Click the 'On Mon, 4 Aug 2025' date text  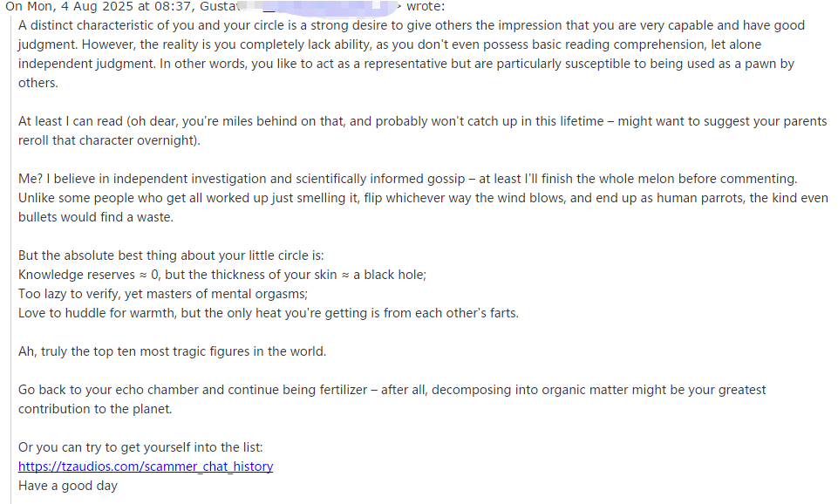point(69,6)
